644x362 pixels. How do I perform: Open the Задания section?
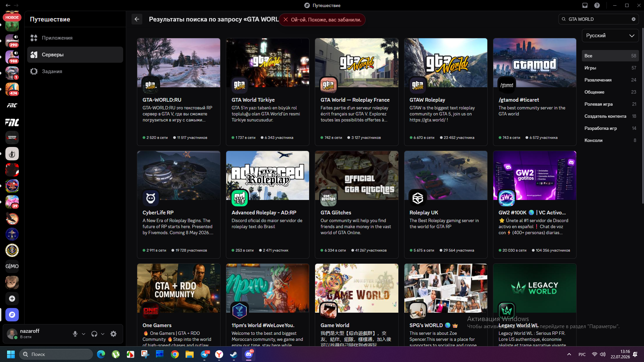pos(75,71)
